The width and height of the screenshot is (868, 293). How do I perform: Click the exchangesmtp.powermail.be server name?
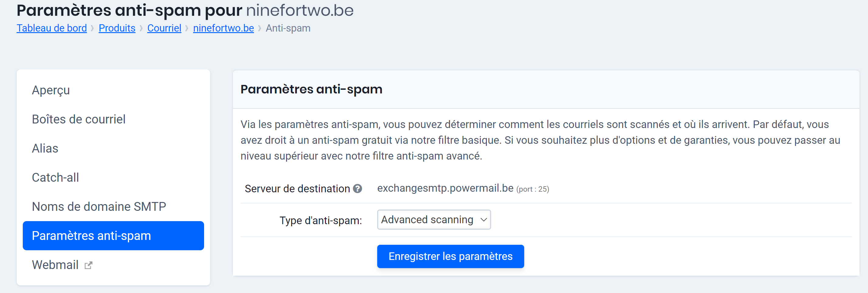click(446, 189)
